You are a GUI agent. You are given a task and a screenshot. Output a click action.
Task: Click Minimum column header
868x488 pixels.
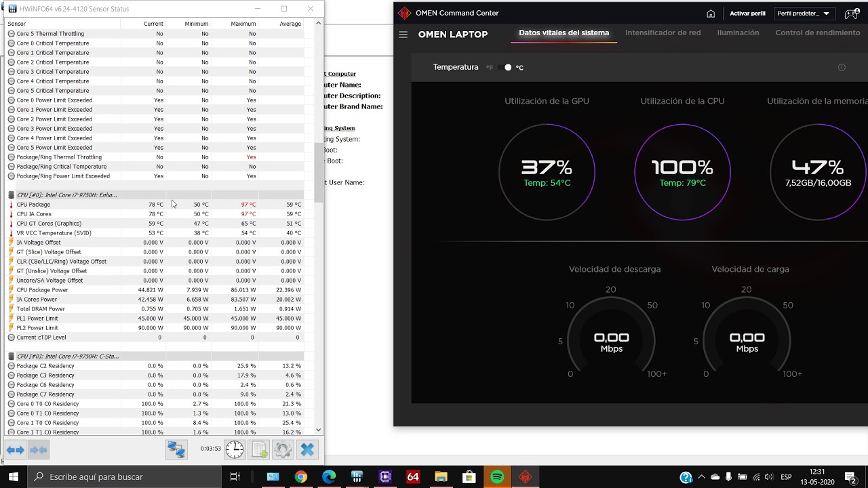pos(189,24)
